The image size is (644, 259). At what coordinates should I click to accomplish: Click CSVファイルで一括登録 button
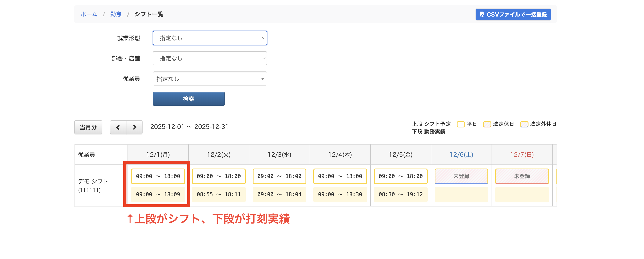click(x=513, y=14)
